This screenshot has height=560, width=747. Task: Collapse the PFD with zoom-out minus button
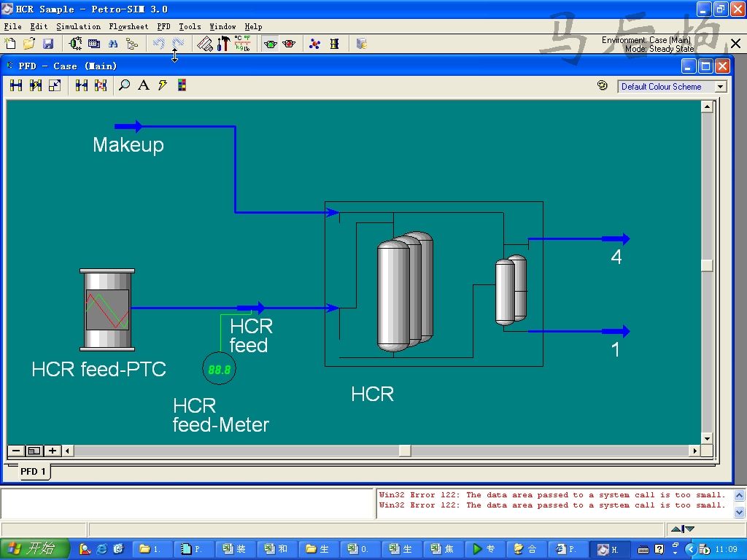(x=16, y=451)
